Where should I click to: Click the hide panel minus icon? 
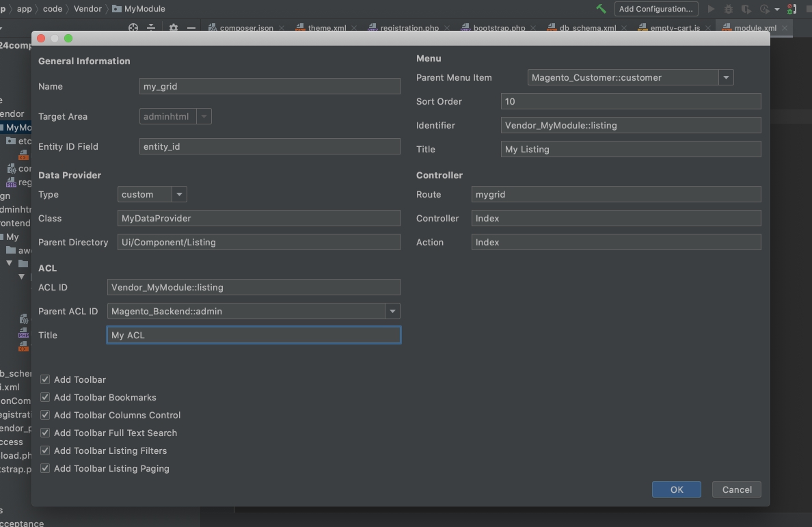[191, 28]
